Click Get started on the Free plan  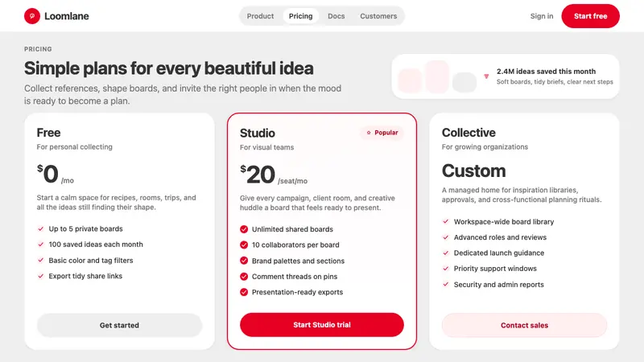pyautogui.click(x=119, y=325)
